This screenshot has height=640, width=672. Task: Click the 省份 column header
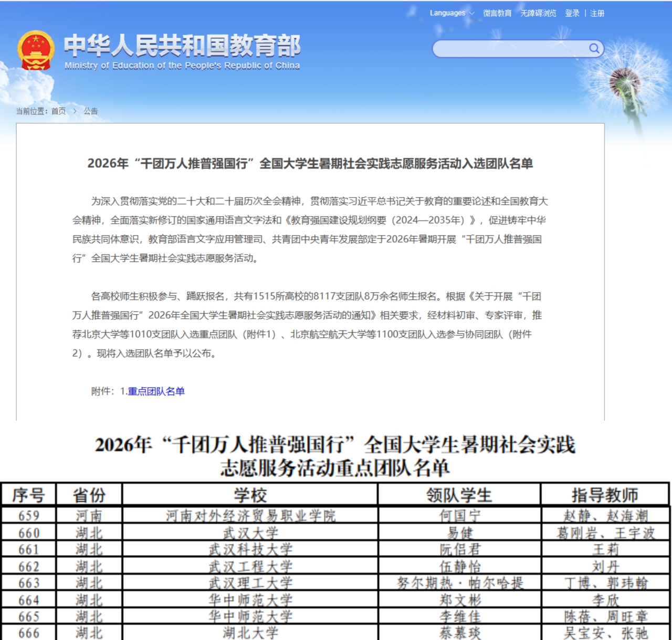tap(89, 495)
